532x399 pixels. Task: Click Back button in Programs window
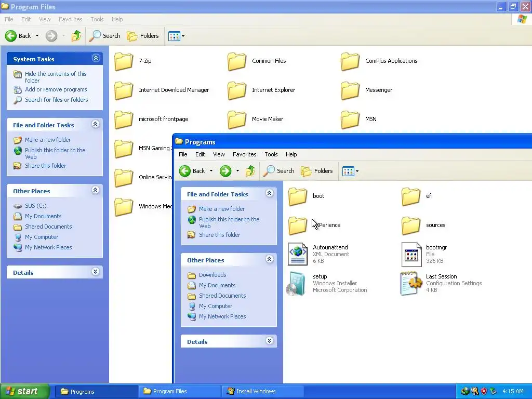coord(192,171)
